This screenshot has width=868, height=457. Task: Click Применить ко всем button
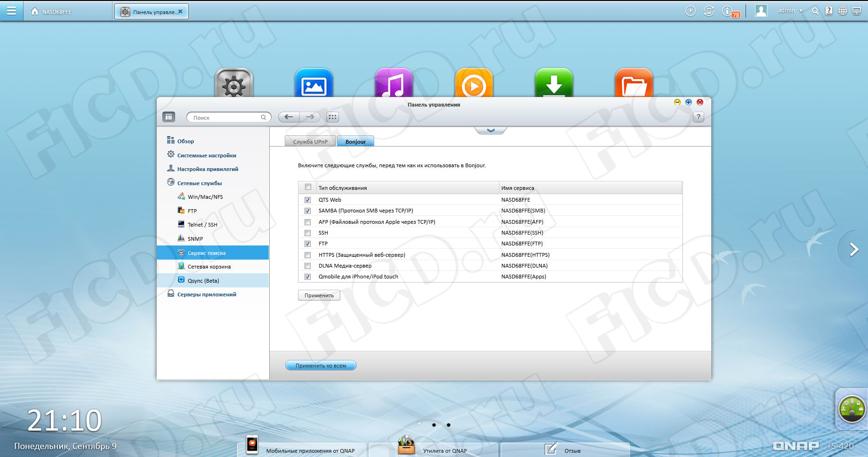321,365
